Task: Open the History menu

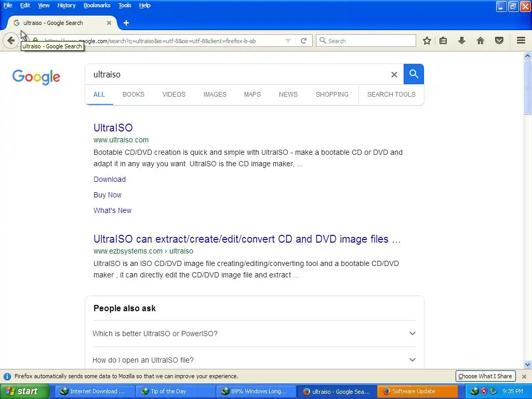Action: pos(66,5)
